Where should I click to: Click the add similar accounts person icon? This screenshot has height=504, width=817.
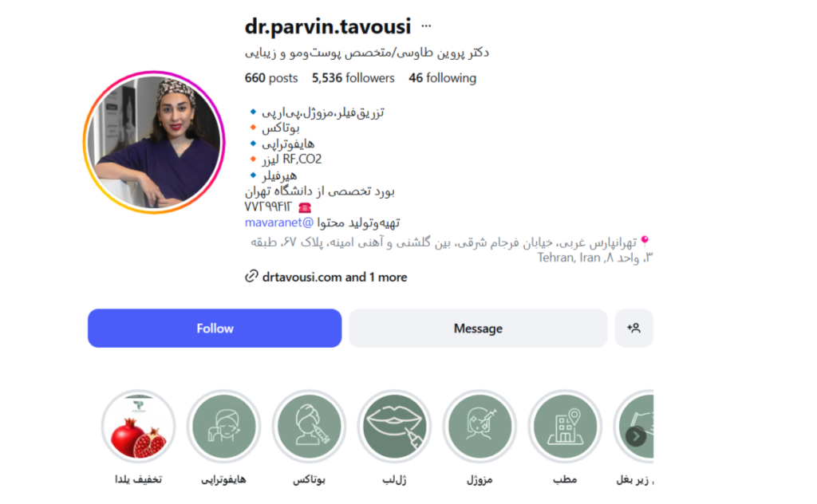tap(633, 328)
